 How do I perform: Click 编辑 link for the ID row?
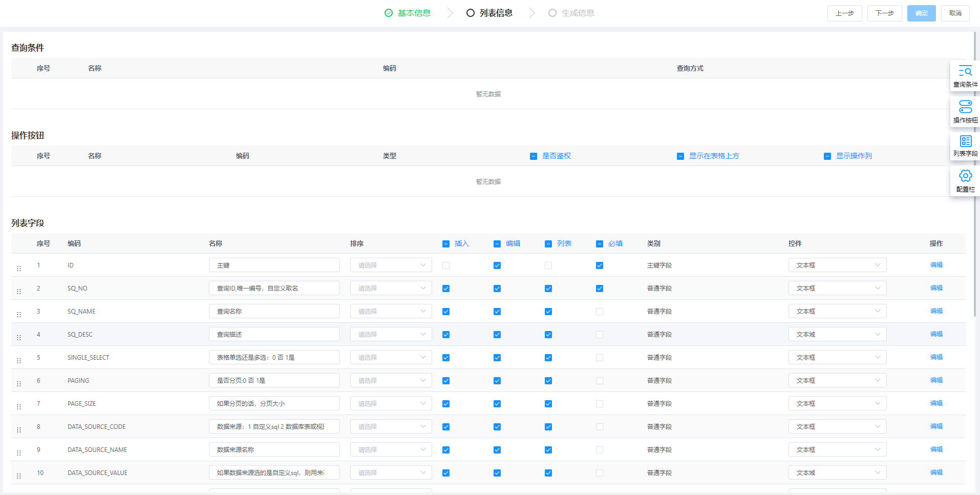936,265
